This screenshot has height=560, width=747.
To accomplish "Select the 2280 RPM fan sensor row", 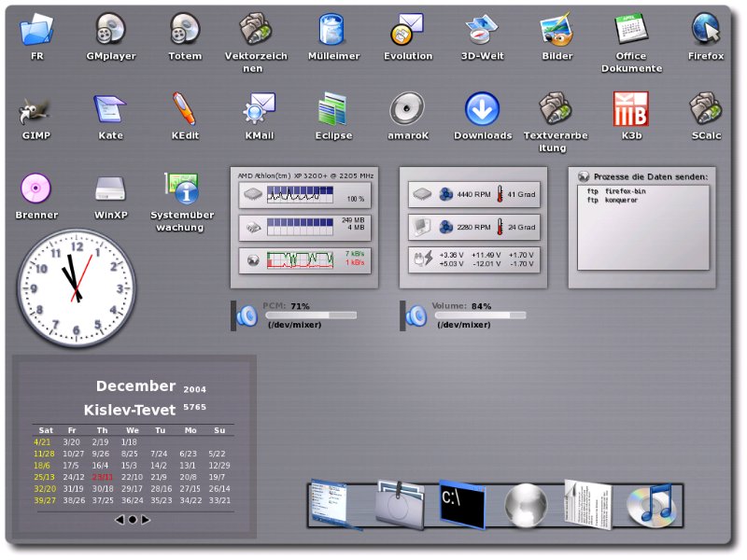I will (474, 227).
